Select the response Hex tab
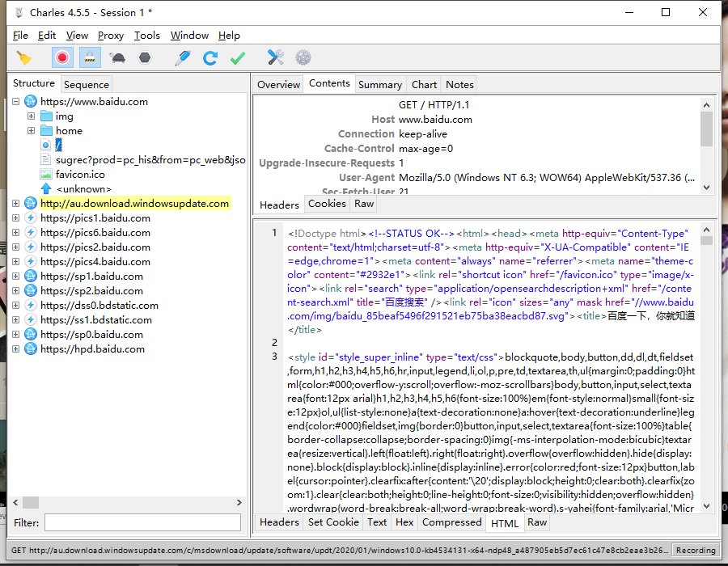 point(404,522)
